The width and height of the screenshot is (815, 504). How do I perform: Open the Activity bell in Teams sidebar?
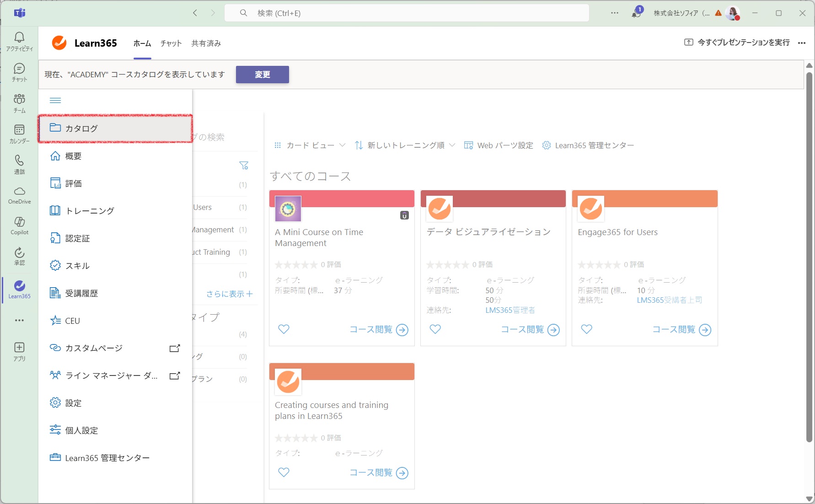pos(19,41)
